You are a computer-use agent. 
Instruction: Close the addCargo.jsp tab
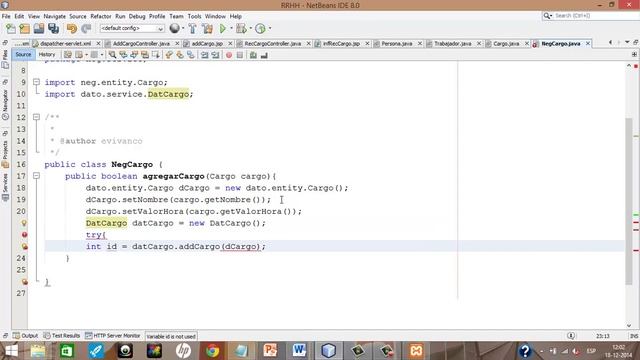[x=230, y=43]
